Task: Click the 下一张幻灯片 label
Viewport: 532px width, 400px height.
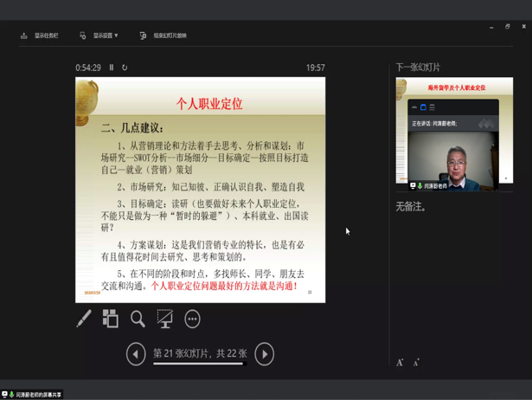Action: (418, 68)
